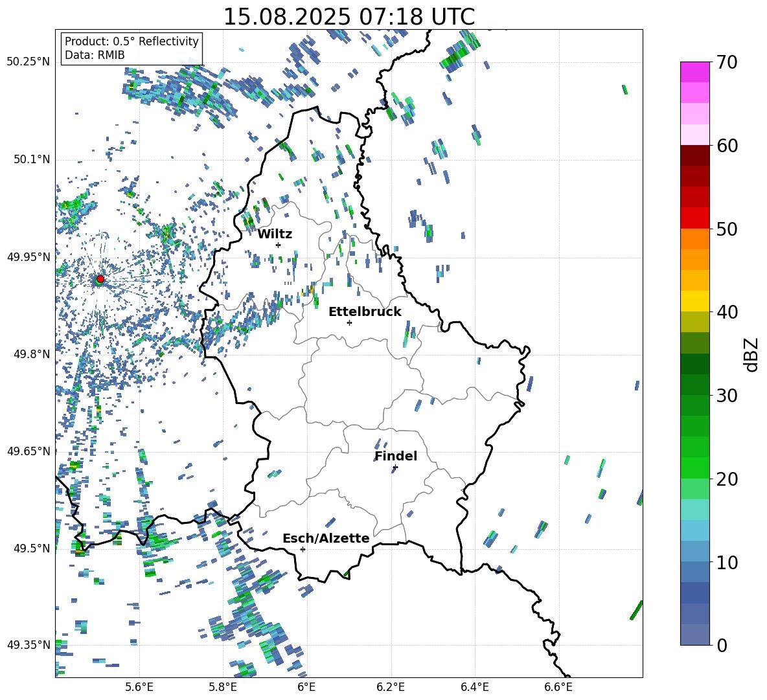
Task: Click the 6.4°E longitude label
Action: pyautogui.click(x=474, y=687)
